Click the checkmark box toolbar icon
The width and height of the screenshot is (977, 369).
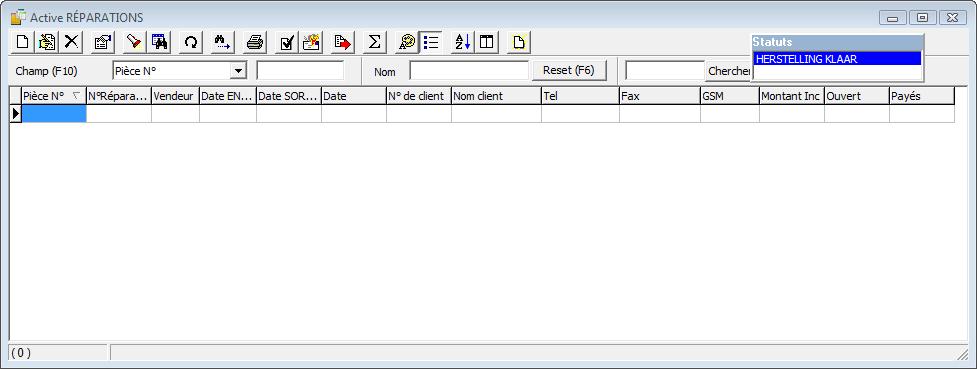[x=286, y=42]
